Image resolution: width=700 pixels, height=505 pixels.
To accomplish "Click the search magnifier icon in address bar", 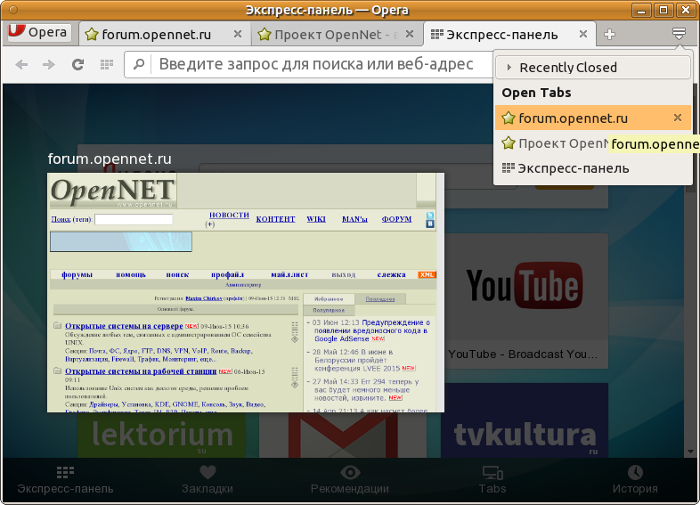I will pos(139,64).
